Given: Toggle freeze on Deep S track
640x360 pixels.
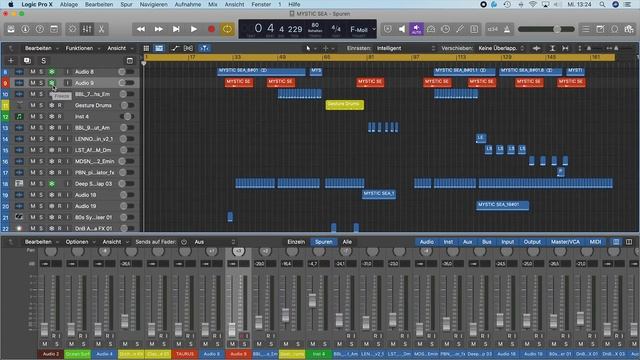Looking at the screenshot, I should coord(51,184).
